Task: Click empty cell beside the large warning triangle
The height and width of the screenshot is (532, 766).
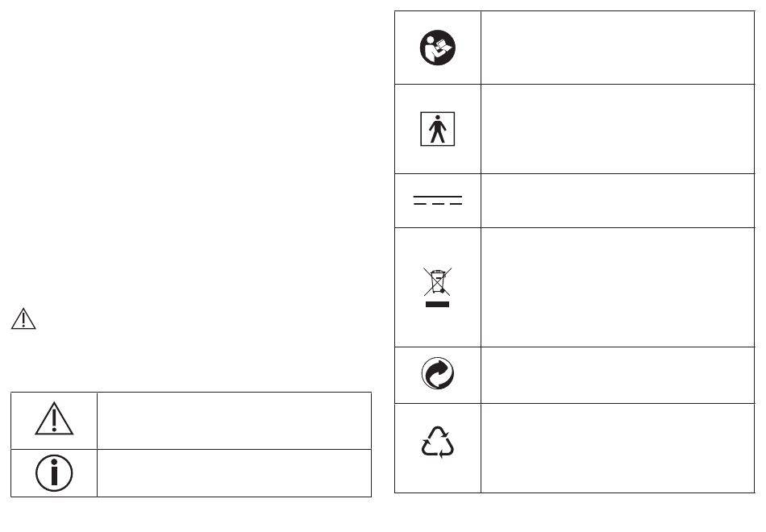Action: 235,421
